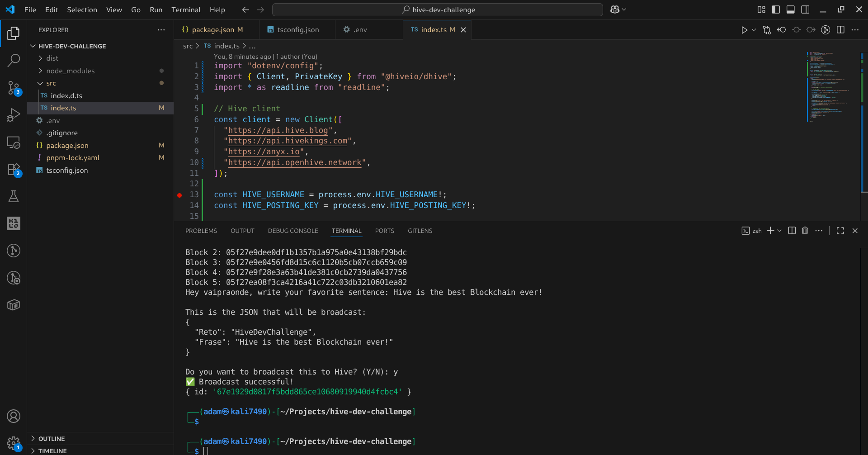Viewport: 868px width, 455px height.
Task: Toggle the bottom panel layout button
Action: point(790,9)
